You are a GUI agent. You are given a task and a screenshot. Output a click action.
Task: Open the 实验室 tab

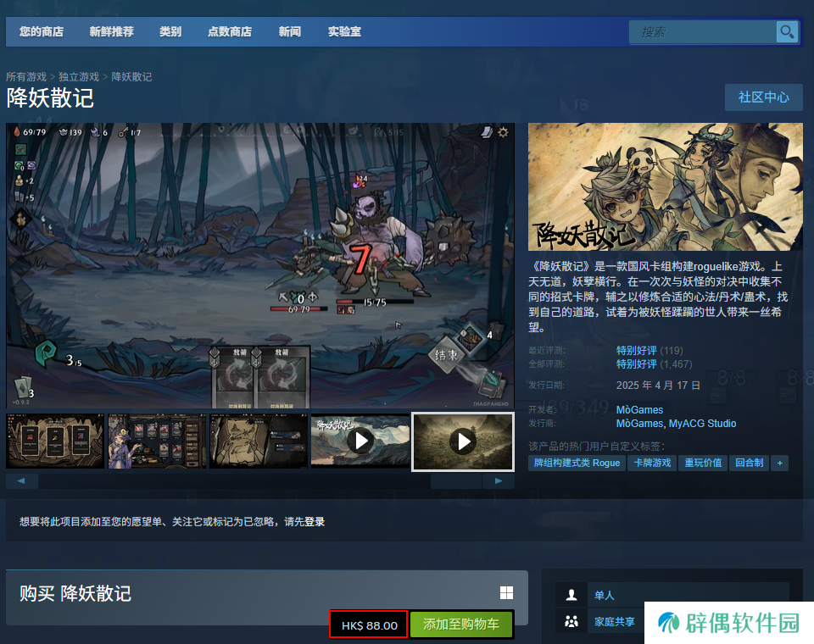click(345, 31)
